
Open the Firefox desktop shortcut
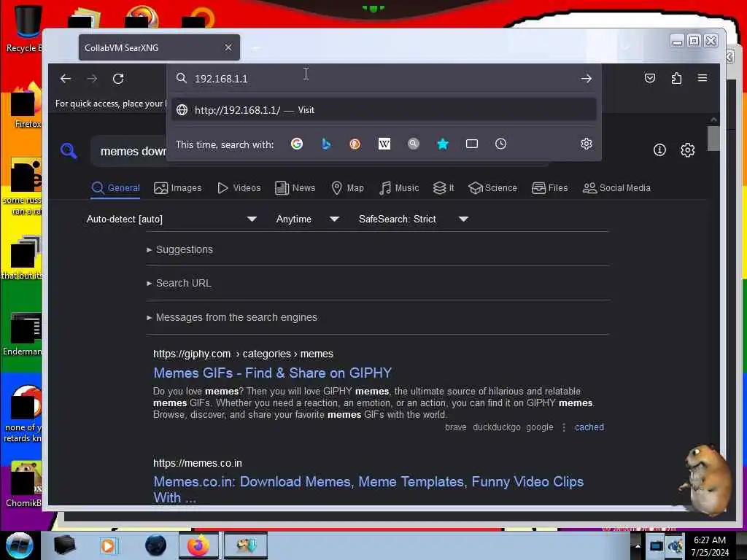click(27, 106)
